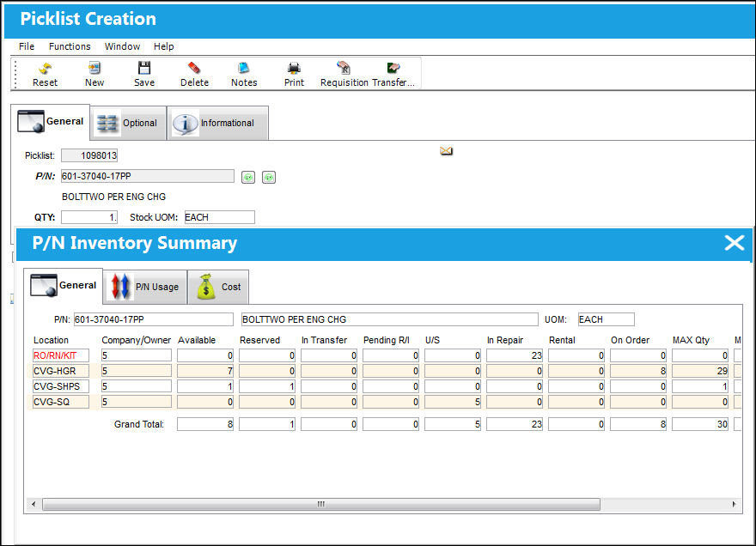
Task: Click the On Order column header
Action: coord(631,340)
